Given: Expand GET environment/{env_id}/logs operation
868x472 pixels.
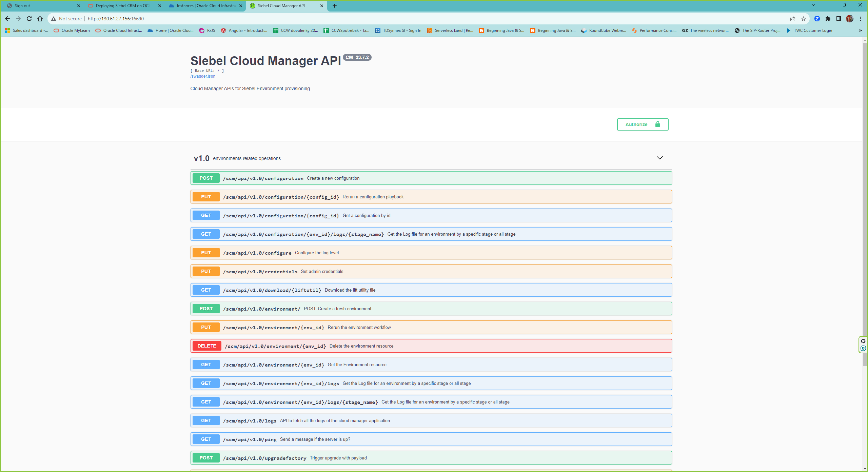Looking at the screenshot, I should [431, 383].
